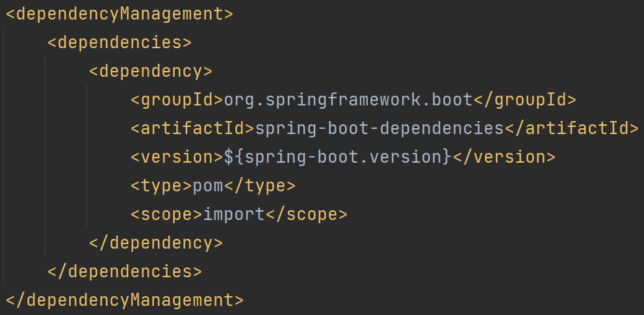Click the spring-boot-dependencies artifact ID value
The width and height of the screenshot is (644, 315).
point(380,129)
